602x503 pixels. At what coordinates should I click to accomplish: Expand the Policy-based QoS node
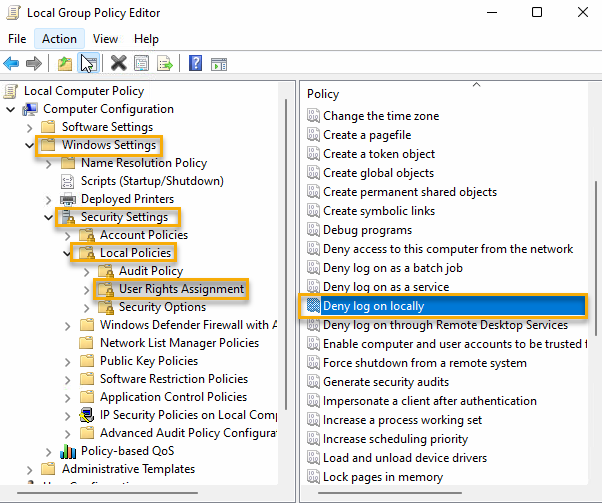point(49,452)
